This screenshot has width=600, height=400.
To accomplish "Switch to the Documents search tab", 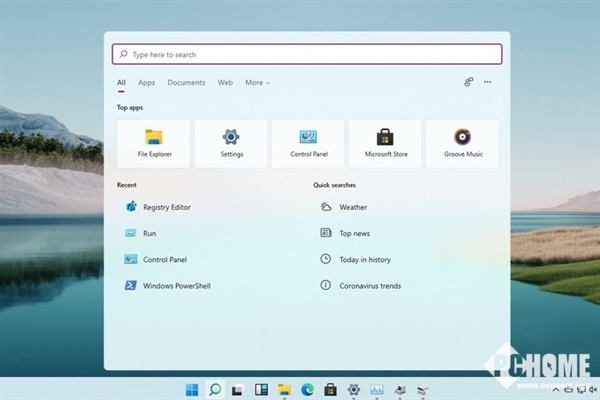I will (x=186, y=82).
